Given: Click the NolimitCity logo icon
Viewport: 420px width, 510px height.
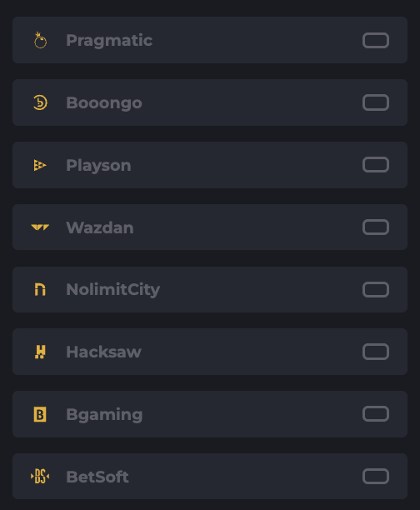Looking at the screenshot, I should (x=40, y=289).
